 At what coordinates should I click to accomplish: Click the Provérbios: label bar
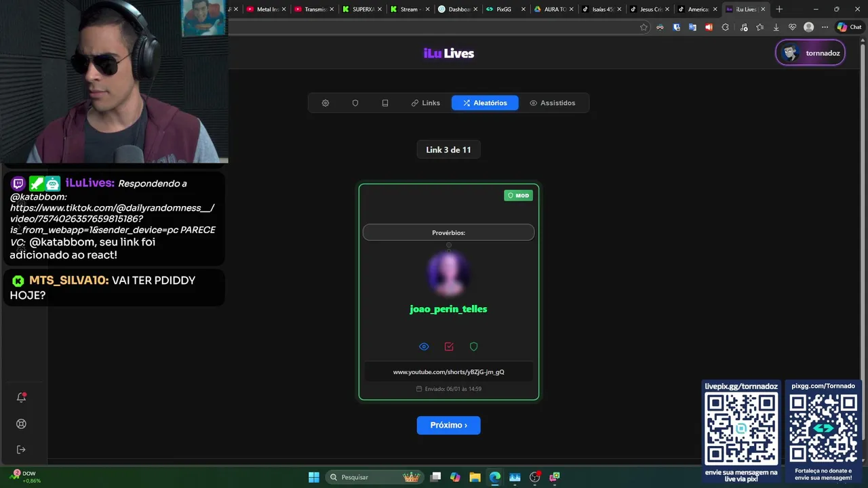point(449,232)
